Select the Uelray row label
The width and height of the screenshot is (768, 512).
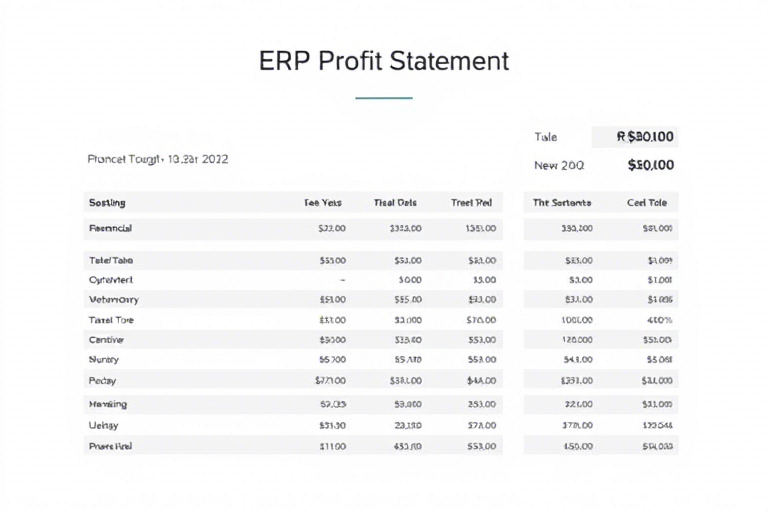pos(103,425)
